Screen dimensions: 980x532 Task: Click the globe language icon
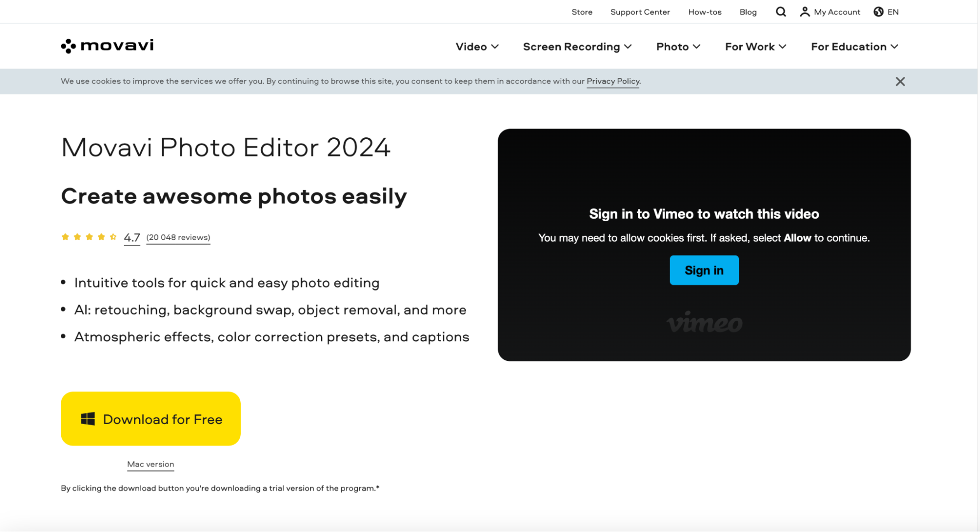pos(879,12)
